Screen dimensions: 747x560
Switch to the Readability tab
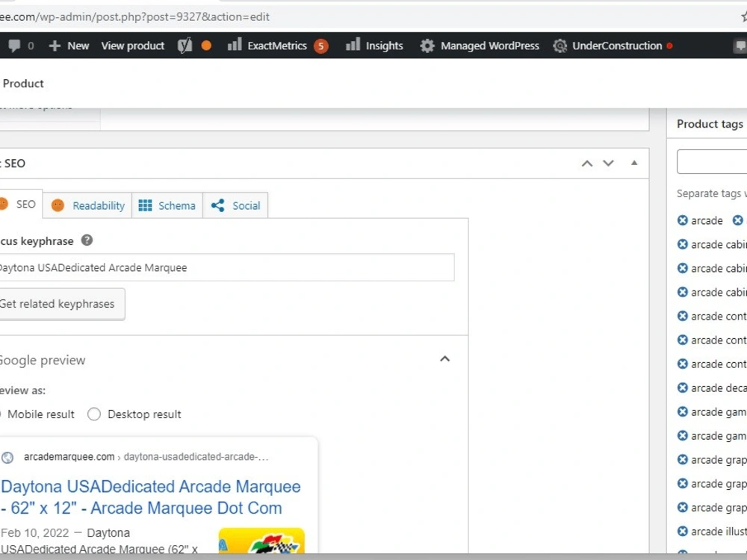87,206
